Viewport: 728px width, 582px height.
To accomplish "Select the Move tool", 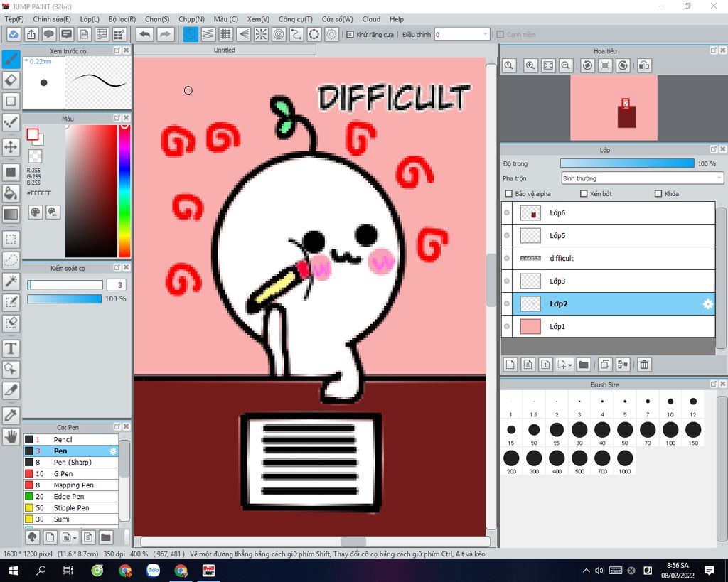I will (x=11, y=148).
